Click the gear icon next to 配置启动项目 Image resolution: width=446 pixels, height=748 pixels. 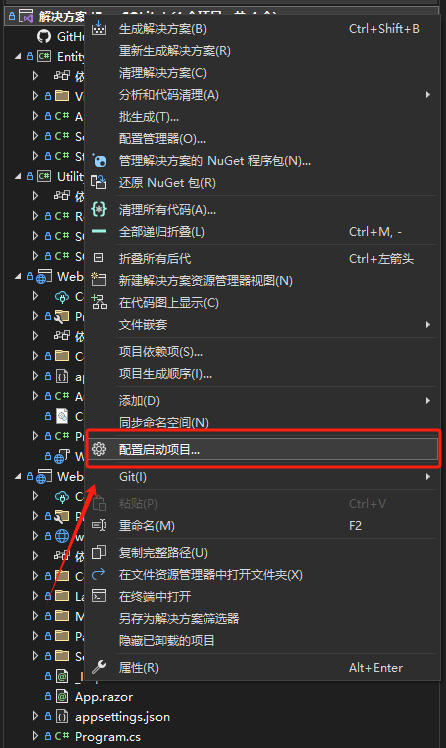pos(99,449)
